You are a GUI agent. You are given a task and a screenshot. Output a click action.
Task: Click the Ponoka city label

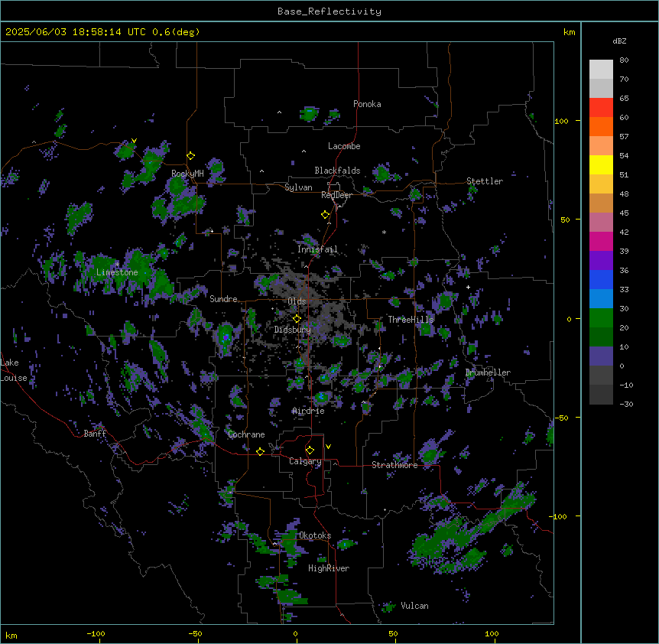pyautogui.click(x=367, y=104)
